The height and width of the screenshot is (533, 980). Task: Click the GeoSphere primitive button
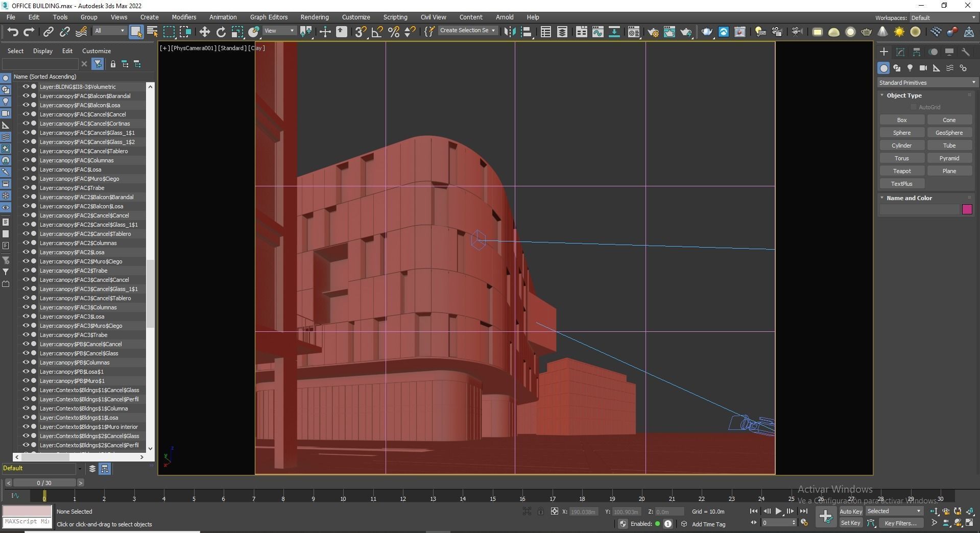949,133
